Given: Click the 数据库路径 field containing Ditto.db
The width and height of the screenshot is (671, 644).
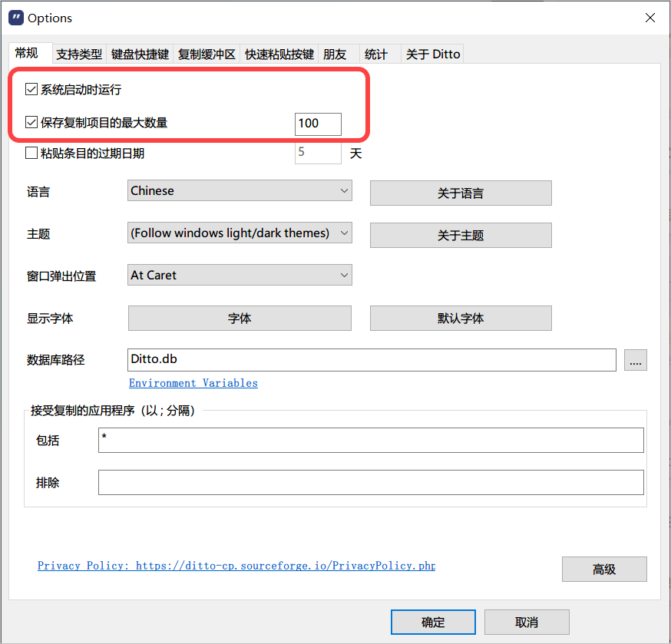Looking at the screenshot, I should pos(372,360).
